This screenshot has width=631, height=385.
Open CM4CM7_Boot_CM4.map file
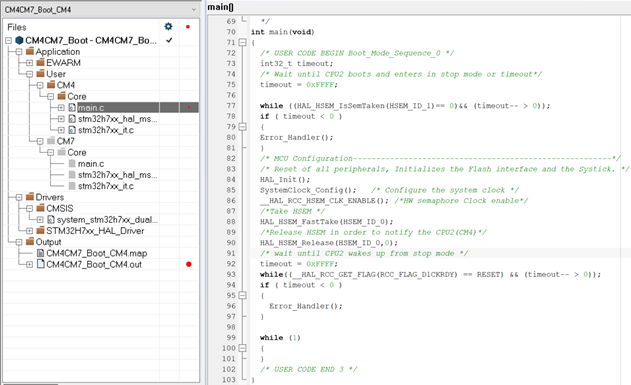97,253
